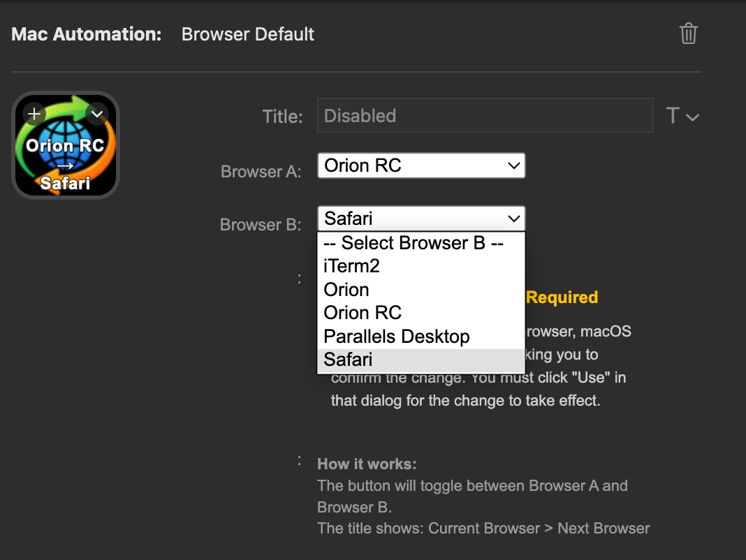Click the Mac Automation label
This screenshot has height=560, width=746.
coord(85,34)
